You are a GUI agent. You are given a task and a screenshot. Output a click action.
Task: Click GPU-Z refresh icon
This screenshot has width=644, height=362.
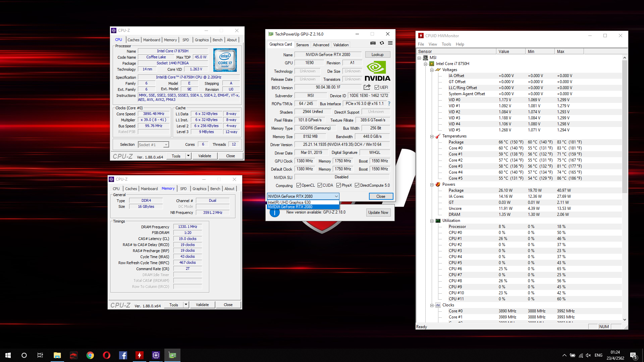(382, 43)
